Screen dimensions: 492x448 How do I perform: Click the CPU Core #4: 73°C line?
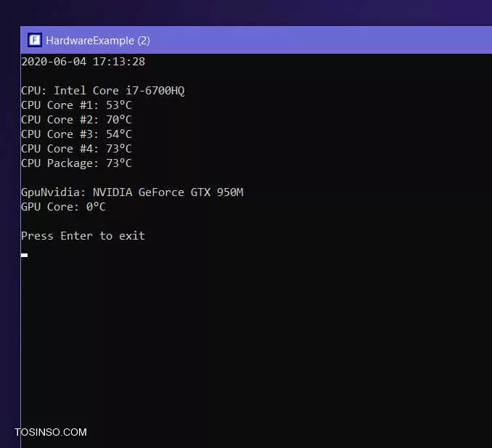pos(77,149)
